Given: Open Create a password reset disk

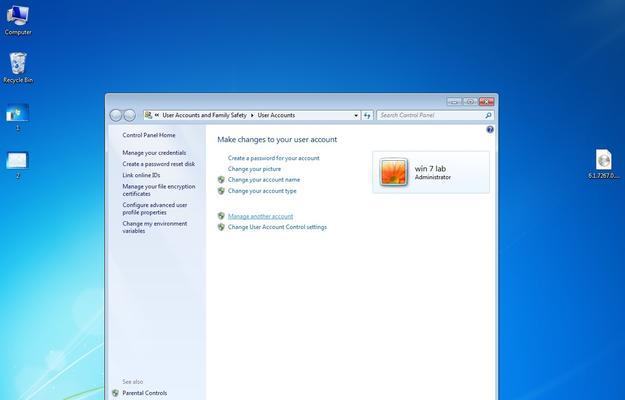Looking at the screenshot, I should tap(159, 164).
